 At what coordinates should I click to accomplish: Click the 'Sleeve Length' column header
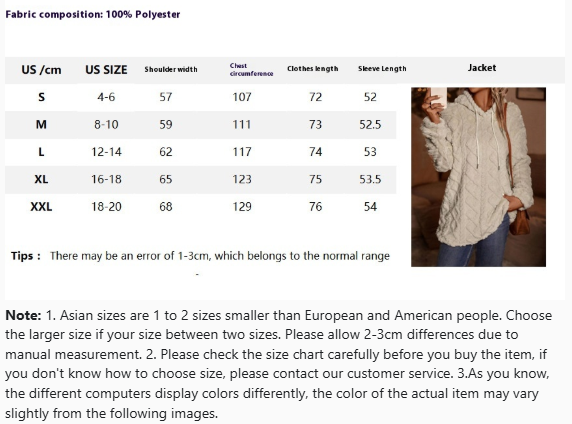382,69
